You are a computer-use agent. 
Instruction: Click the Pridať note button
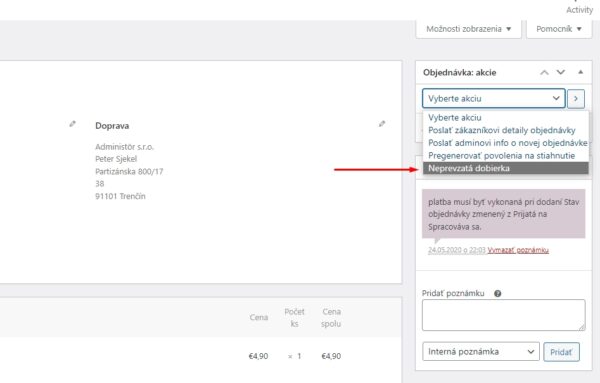[x=561, y=352]
